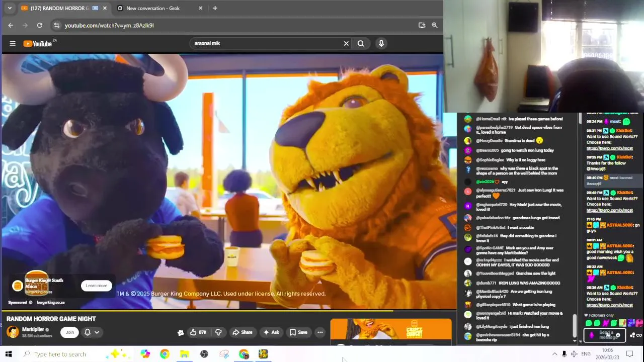
Task: Select @gillianpieper6510 What game is he playing
Action: tap(510, 305)
